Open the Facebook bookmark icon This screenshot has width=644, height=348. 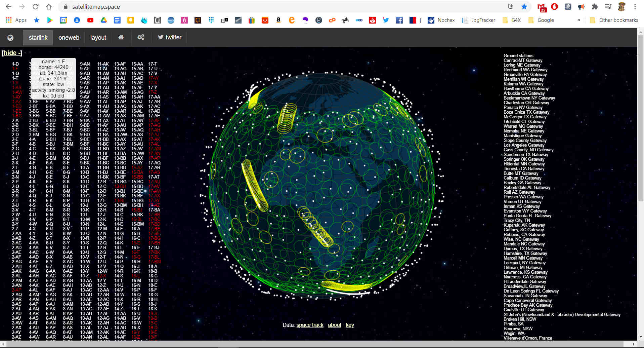pos(399,20)
